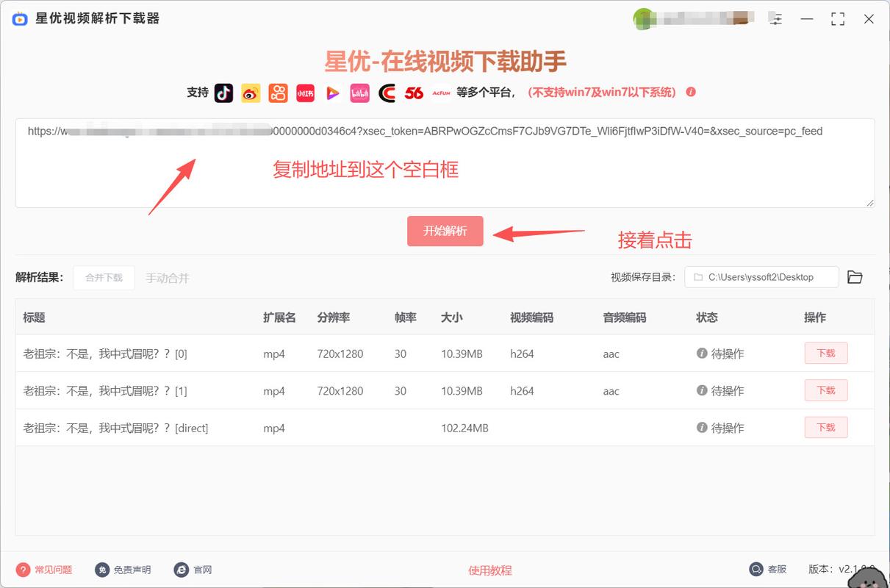Click the folder icon to browse save directory
The width and height of the screenshot is (890, 588).
pos(855,277)
